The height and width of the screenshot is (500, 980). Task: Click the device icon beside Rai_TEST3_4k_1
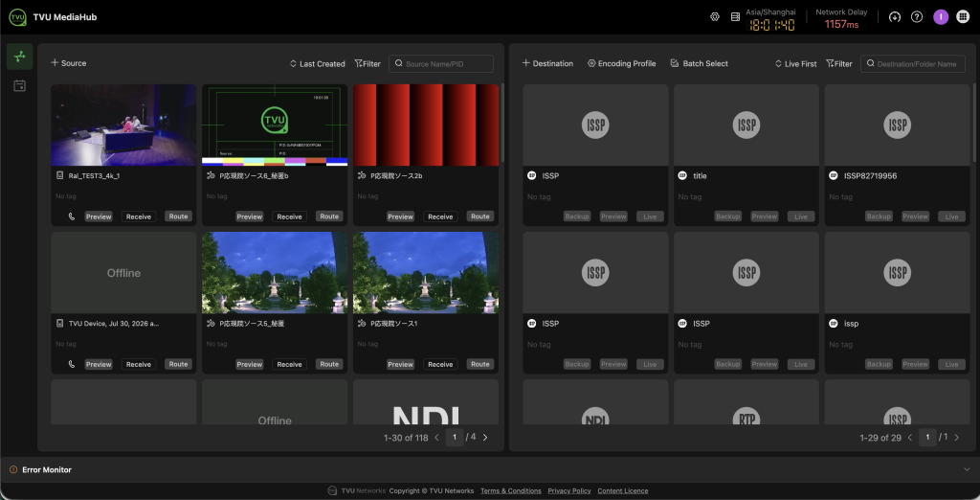click(60, 176)
